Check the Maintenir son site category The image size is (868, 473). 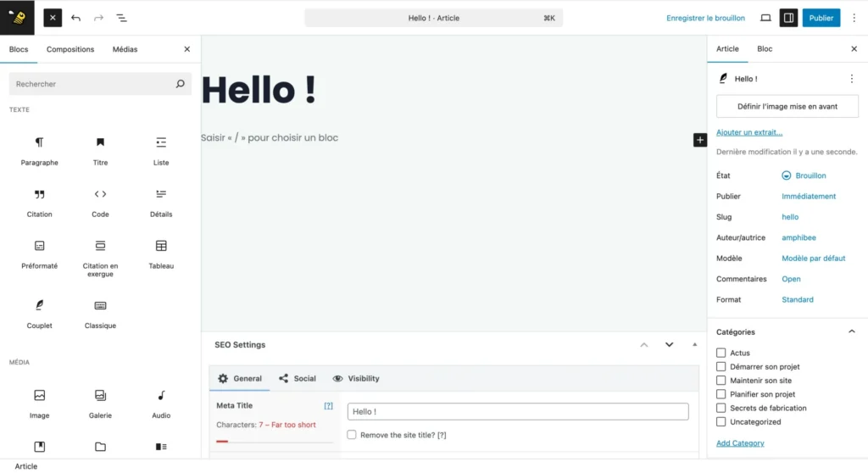pyautogui.click(x=721, y=381)
